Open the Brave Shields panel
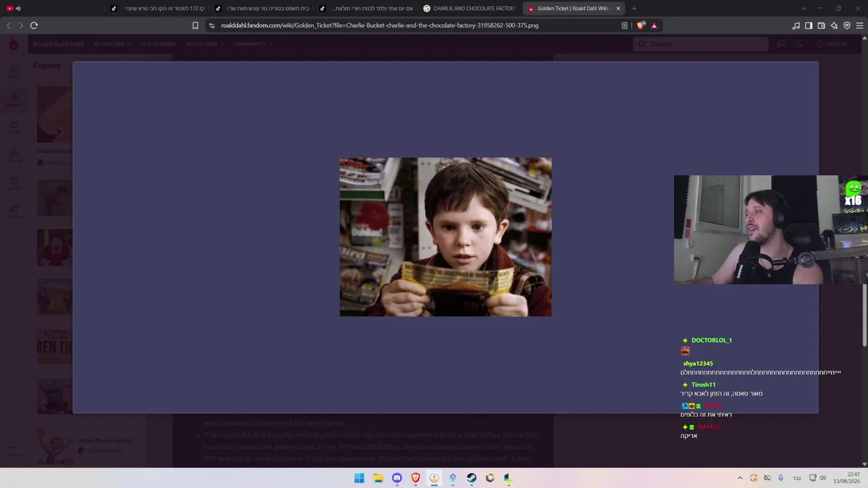 [641, 26]
